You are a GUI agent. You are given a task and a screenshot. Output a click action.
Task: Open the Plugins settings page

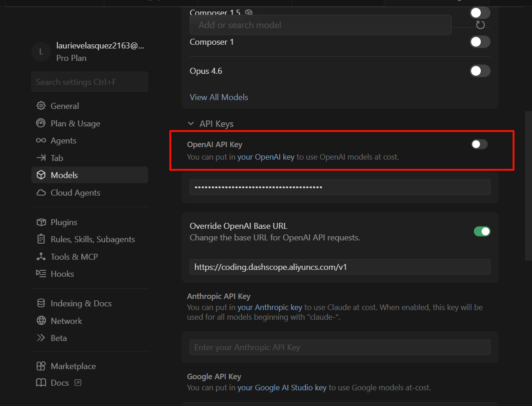[x=90, y=222]
